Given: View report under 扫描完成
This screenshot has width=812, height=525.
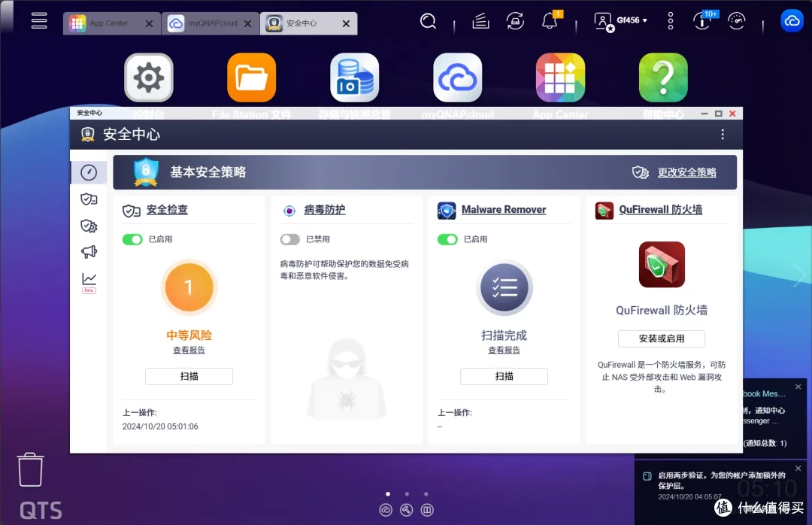Looking at the screenshot, I should 504,351.
